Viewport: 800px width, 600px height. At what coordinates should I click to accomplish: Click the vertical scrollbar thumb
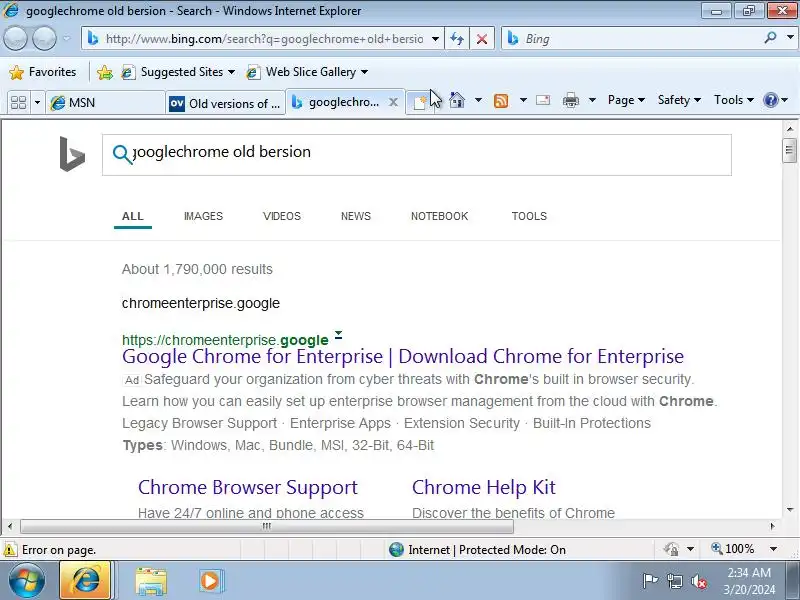(789, 150)
